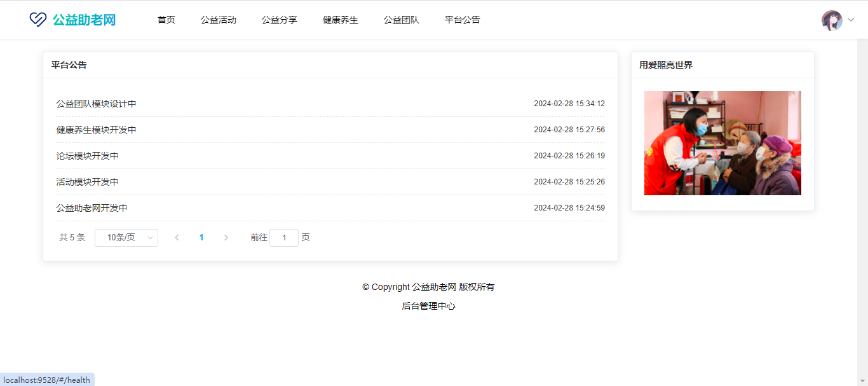Open the 公益团队 menu item
The image size is (868, 386).
[402, 20]
